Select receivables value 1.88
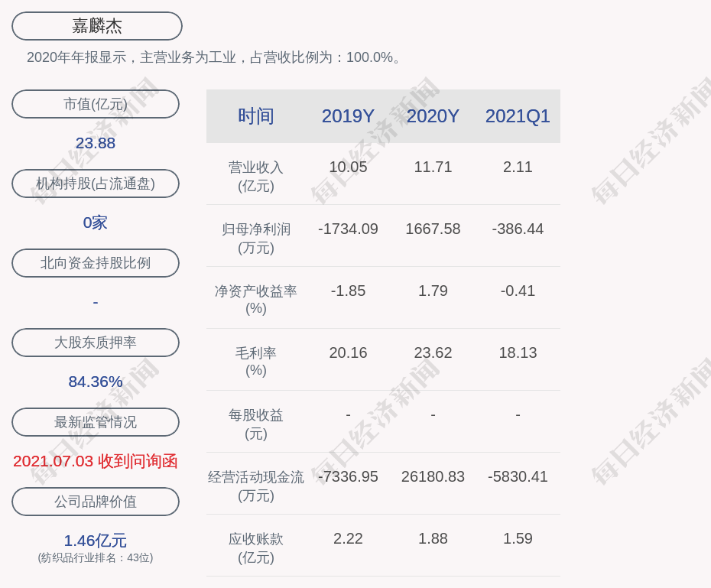 pyautogui.click(x=433, y=538)
